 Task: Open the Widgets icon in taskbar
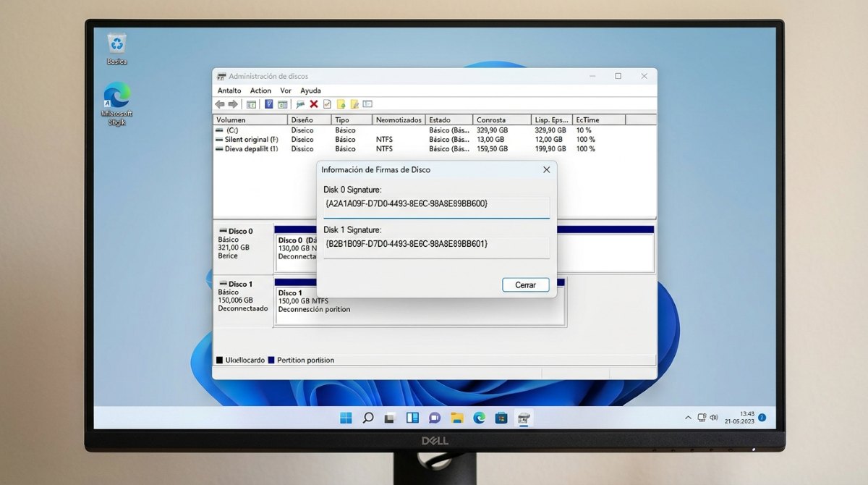[412, 418]
